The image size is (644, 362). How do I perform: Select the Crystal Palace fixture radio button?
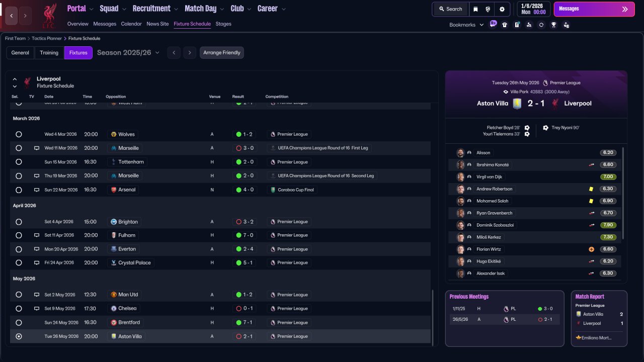coord(19,262)
